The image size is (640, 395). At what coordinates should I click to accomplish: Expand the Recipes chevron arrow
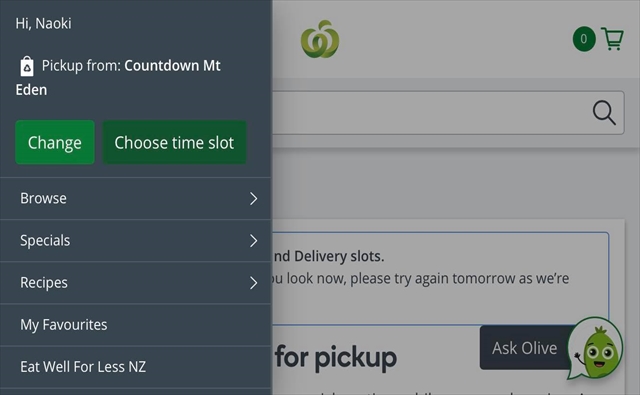click(253, 283)
